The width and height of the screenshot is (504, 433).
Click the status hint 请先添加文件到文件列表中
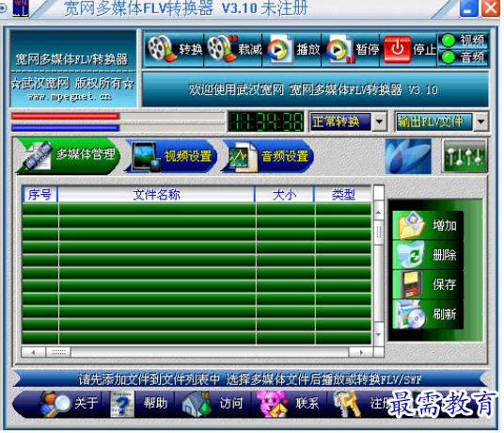(150, 379)
